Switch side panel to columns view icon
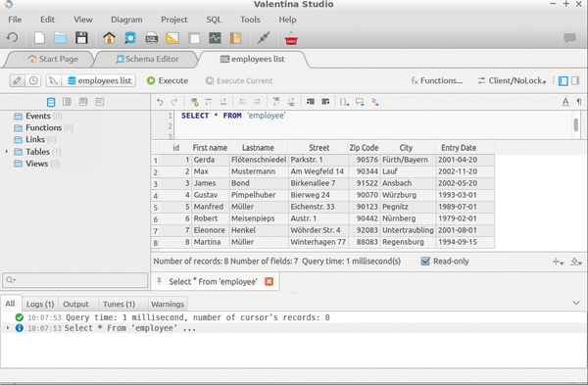This screenshot has width=588, height=385. [x=67, y=102]
